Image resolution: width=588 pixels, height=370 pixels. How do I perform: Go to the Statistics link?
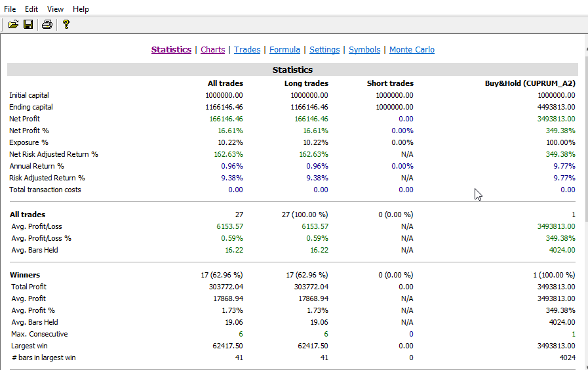coord(171,50)
